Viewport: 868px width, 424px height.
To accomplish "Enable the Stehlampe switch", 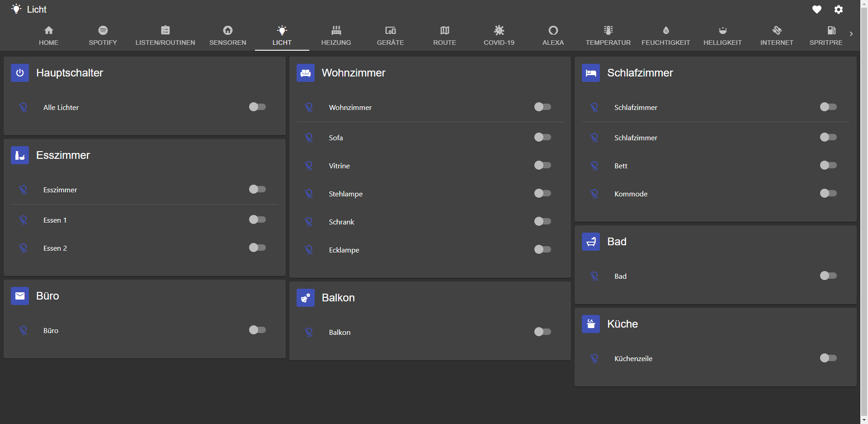I will click(x=542, y=193).
